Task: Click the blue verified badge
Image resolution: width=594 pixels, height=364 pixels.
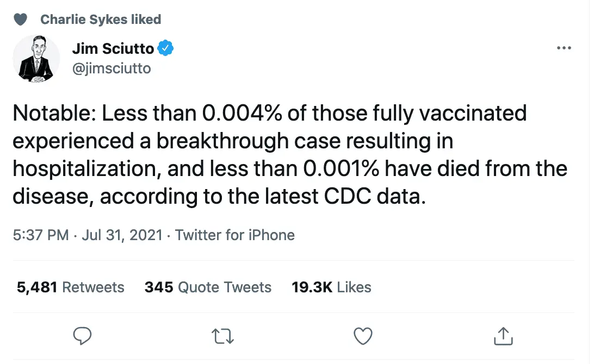Action: pos(165,49)
